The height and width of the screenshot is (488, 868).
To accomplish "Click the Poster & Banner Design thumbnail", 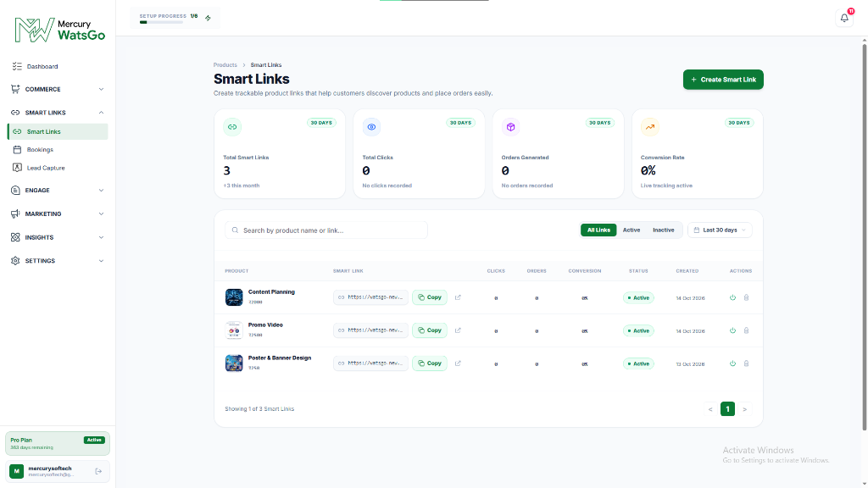I will (234, 363).
